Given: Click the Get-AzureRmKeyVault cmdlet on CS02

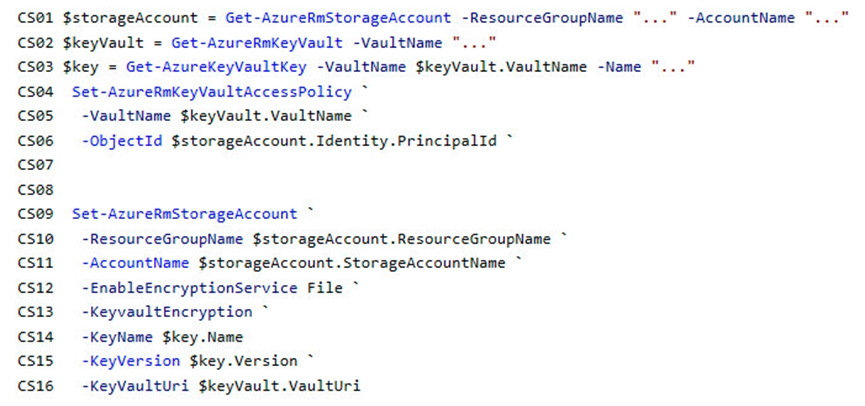Looking at the screenshot, I should pyautogui.click(x=257, y=42).
